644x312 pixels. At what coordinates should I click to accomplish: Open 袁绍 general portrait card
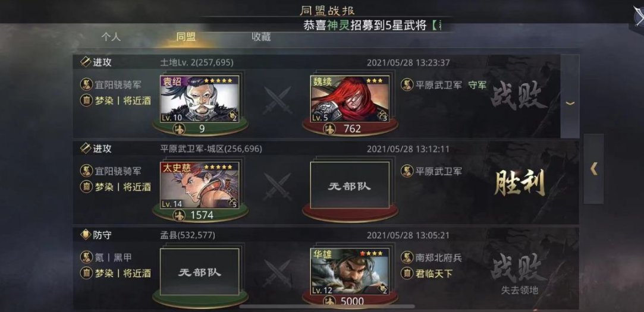click(200, 99)
